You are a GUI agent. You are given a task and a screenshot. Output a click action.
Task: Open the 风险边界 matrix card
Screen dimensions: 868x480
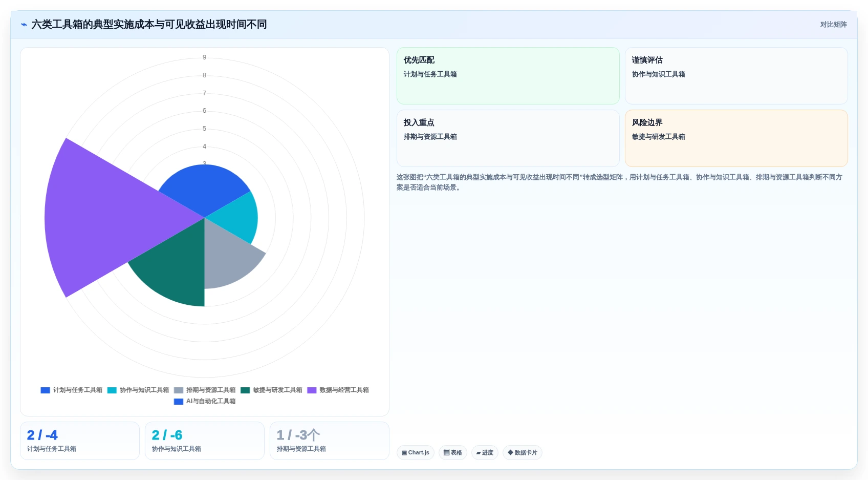736,138
